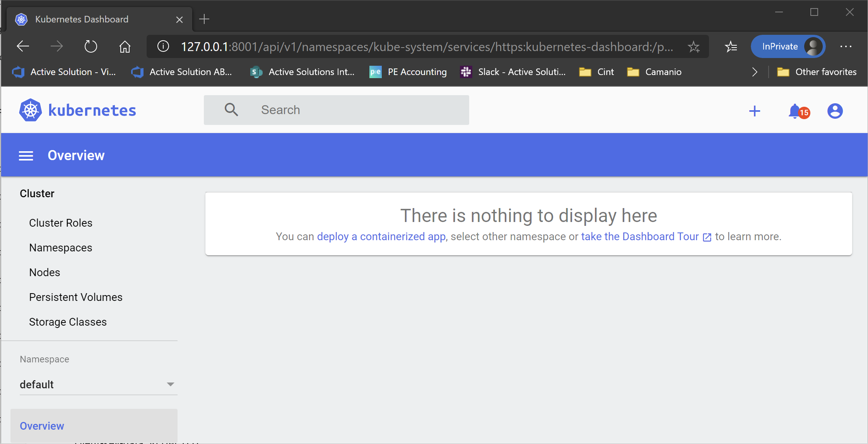Image resolution: width=868 pixels, height=444 pixels.
Task: Click the InPrivate profile button
Action: 788,46
